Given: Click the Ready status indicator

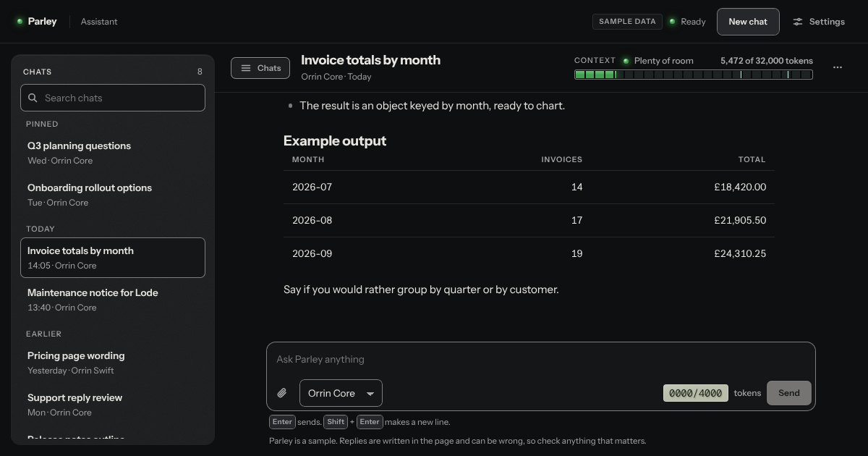Looking at the screenshot, I should tap(686, 22).
